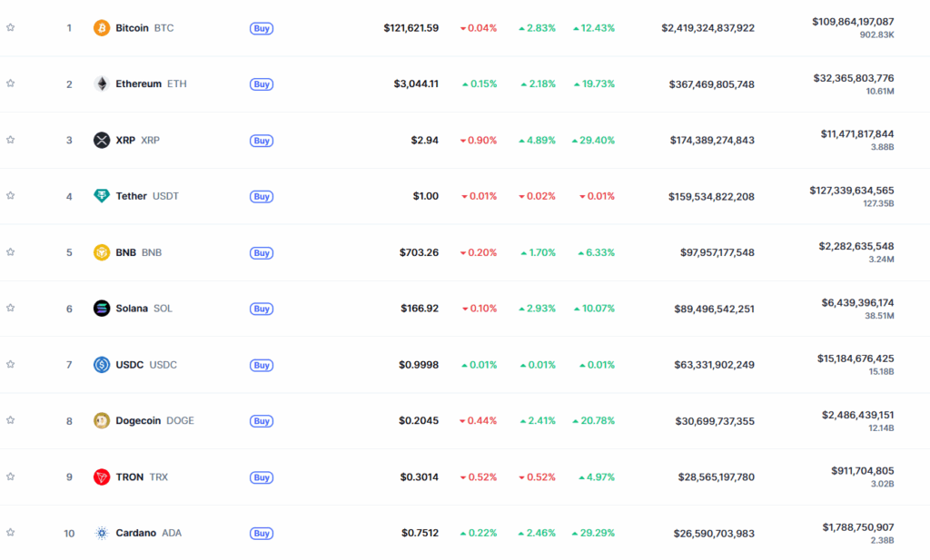Open Tether USDT name link

pyautogui.click(x=147, y=195)
